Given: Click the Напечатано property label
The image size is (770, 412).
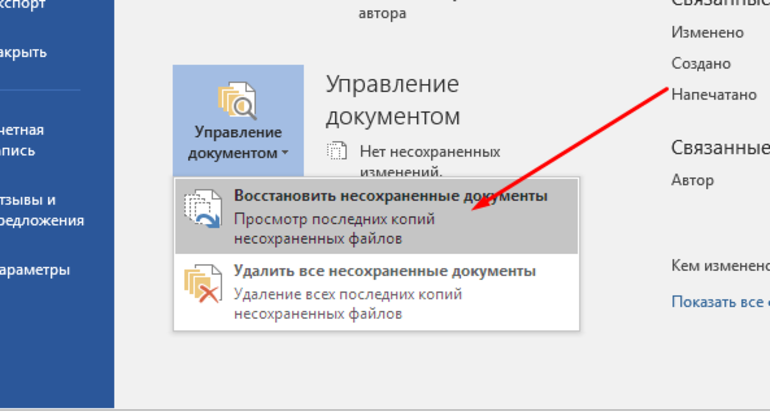Looking at the screenshot, I should (x=714, y=94).
